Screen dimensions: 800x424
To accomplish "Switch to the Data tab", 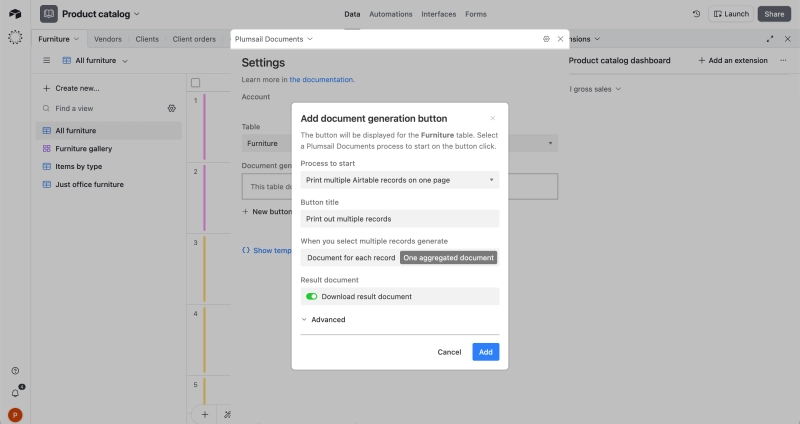I will coord(352,14).
